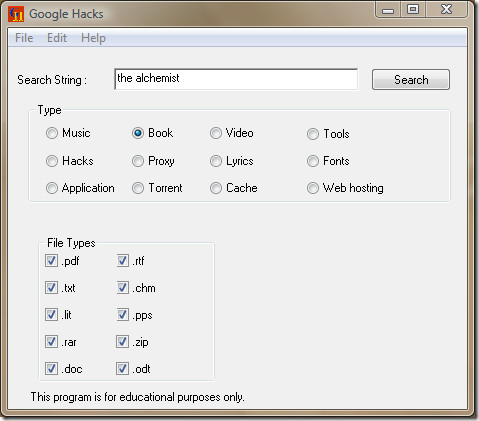The width and height of the screenshot is (479, 421).
Task: Select the Music type radio button
Action: click(x=52, y=133)
